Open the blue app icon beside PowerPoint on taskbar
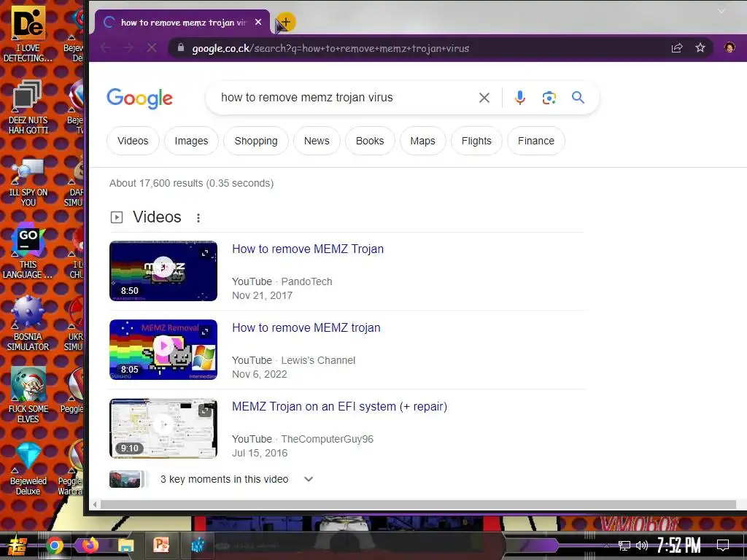The height and width of the screenshot is (560, 747). click(x=197, y=545)
